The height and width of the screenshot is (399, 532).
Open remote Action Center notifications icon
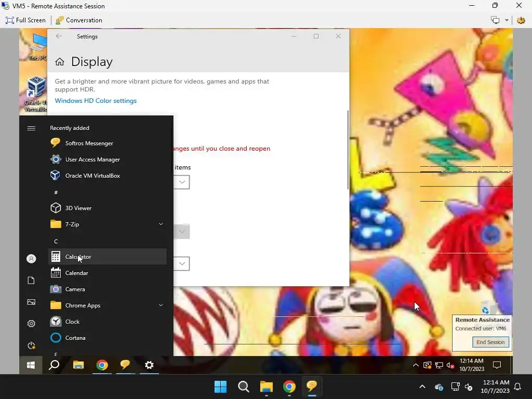tap(497, 365)
